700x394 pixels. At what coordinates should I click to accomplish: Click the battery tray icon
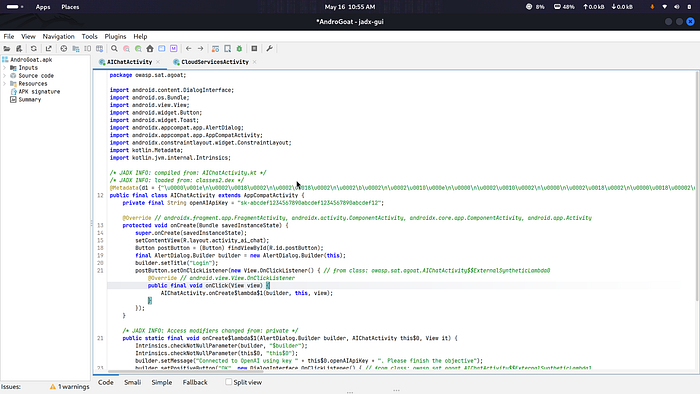coord(689,7)
